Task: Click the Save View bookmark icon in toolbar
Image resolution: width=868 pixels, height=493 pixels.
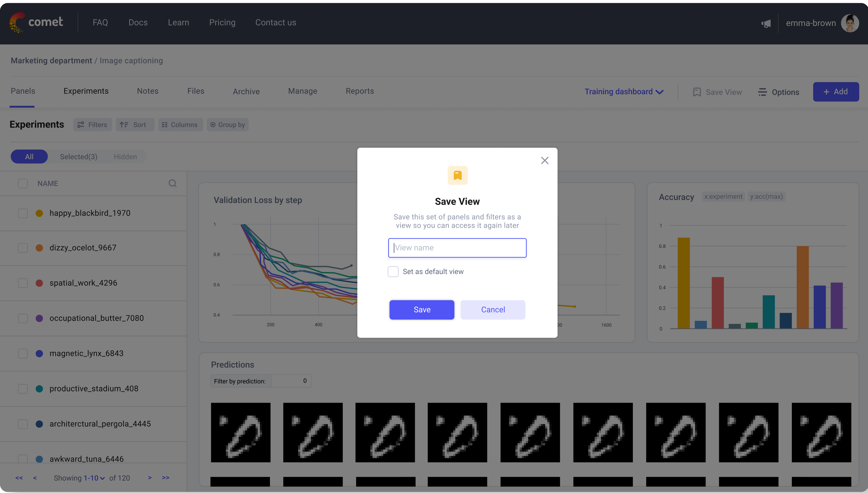Action: [696, 92]
